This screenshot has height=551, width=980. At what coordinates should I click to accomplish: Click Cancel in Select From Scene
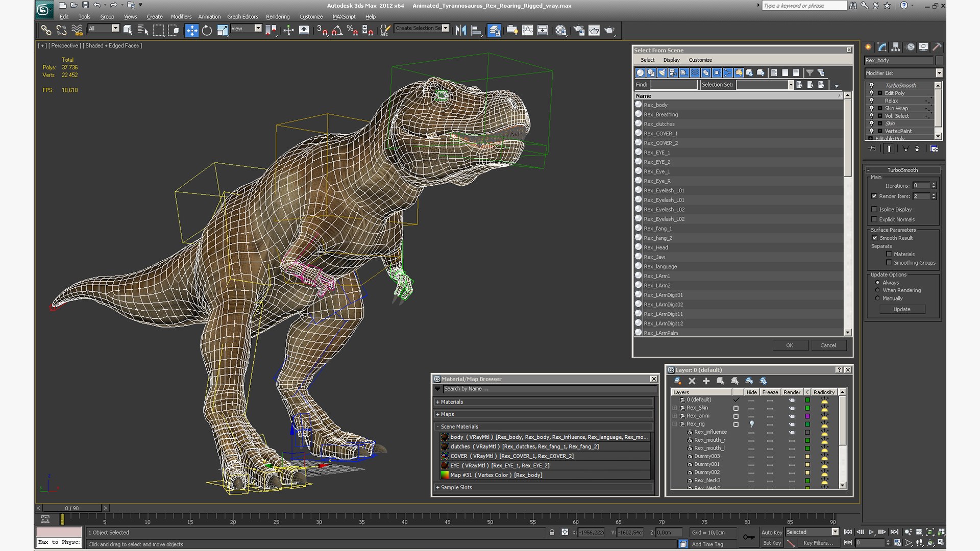pyautogui.click(x=828, y=345)
